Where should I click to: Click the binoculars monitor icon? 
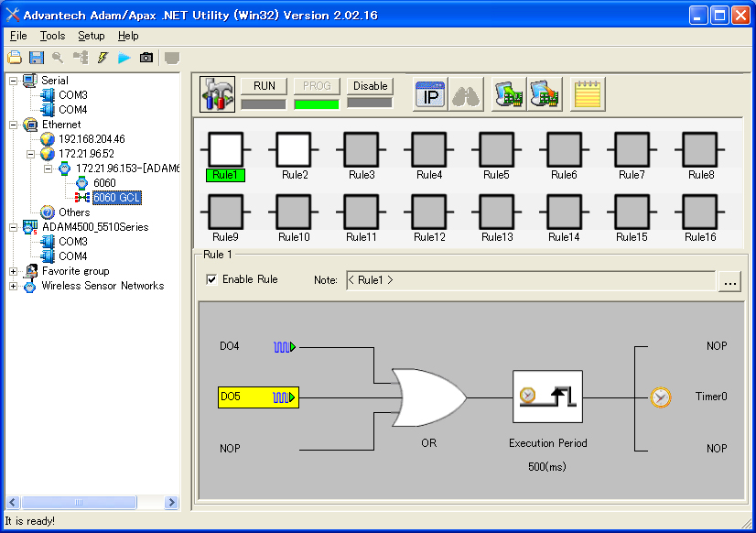click(466, 94)
